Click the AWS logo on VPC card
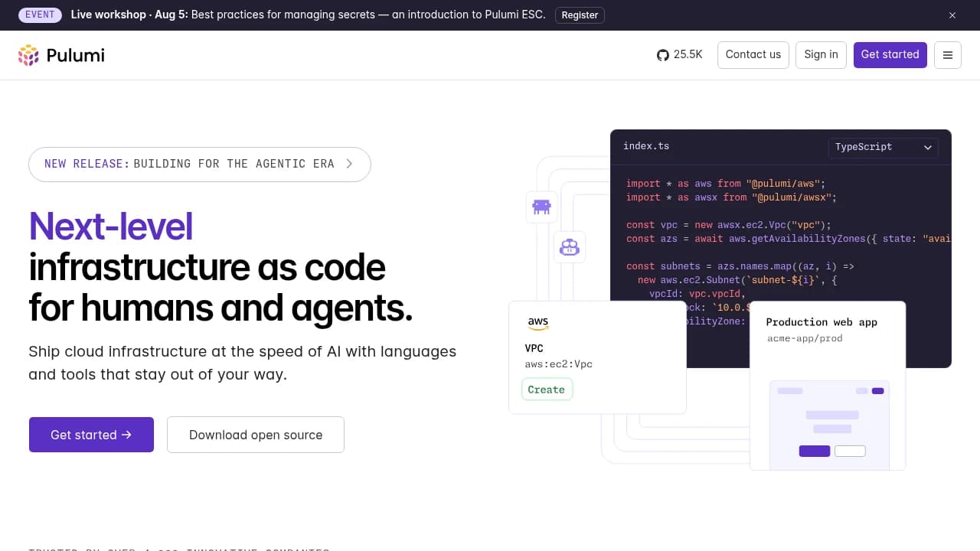The width and height of the screenshot is (980, 551). (538, 324)
